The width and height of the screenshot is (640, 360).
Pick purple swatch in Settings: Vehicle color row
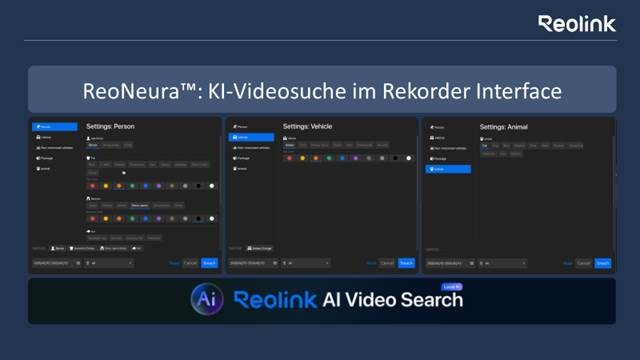tap(356, 158)
